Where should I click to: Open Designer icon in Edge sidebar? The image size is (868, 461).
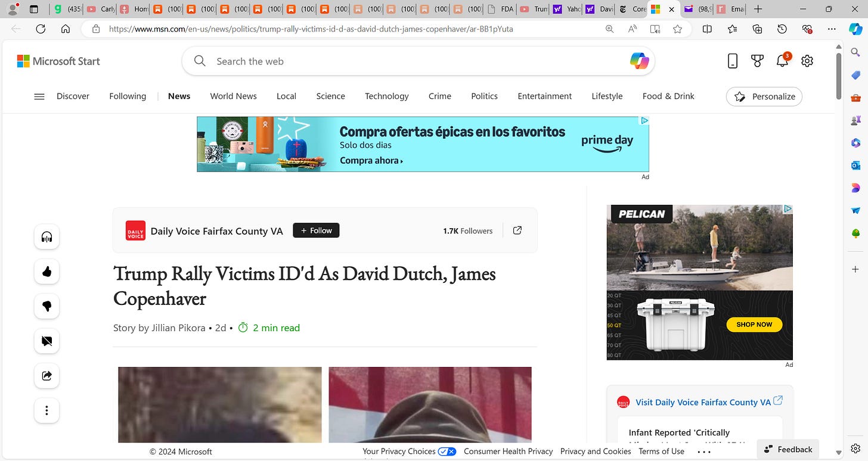point(855,188)
